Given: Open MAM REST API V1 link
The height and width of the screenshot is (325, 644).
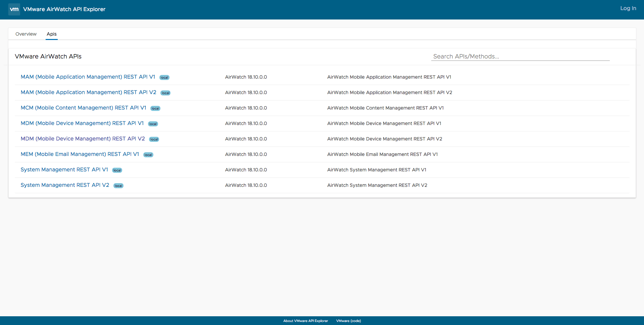Looking at the screenshot, I should click(x=88, y=77).
